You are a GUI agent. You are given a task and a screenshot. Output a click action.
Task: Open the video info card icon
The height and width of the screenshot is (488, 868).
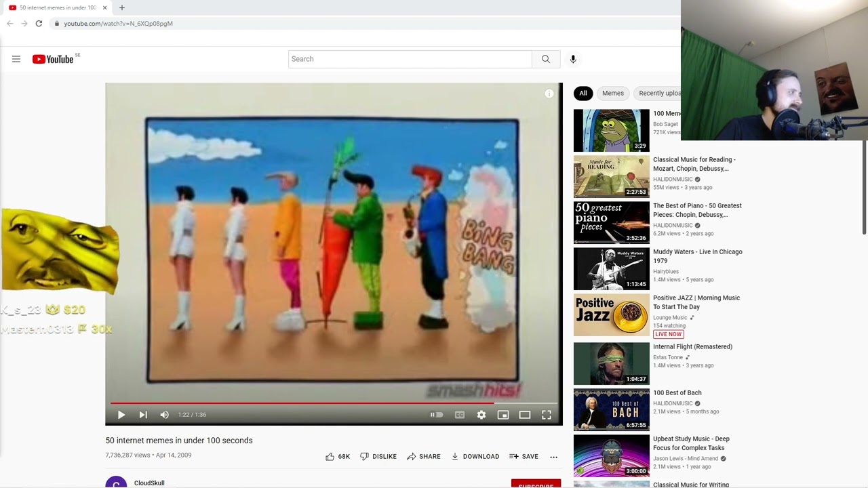click(549, 94)
